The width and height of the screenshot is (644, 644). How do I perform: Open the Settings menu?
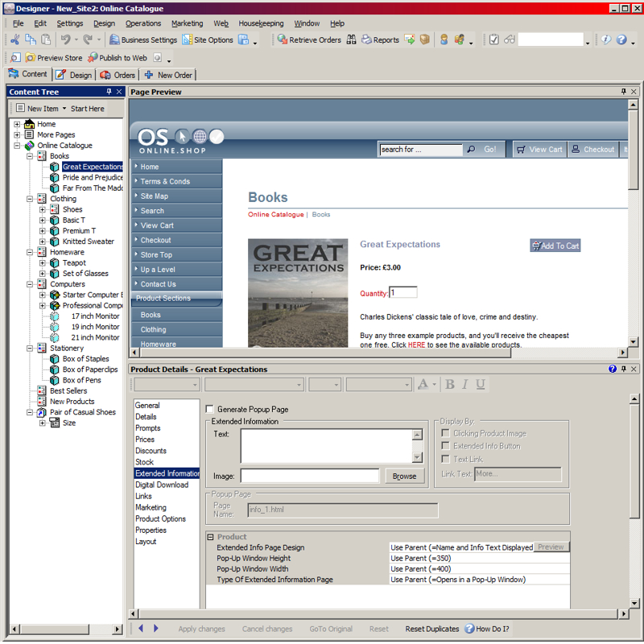pyautogui.click(x=70, y=23)
